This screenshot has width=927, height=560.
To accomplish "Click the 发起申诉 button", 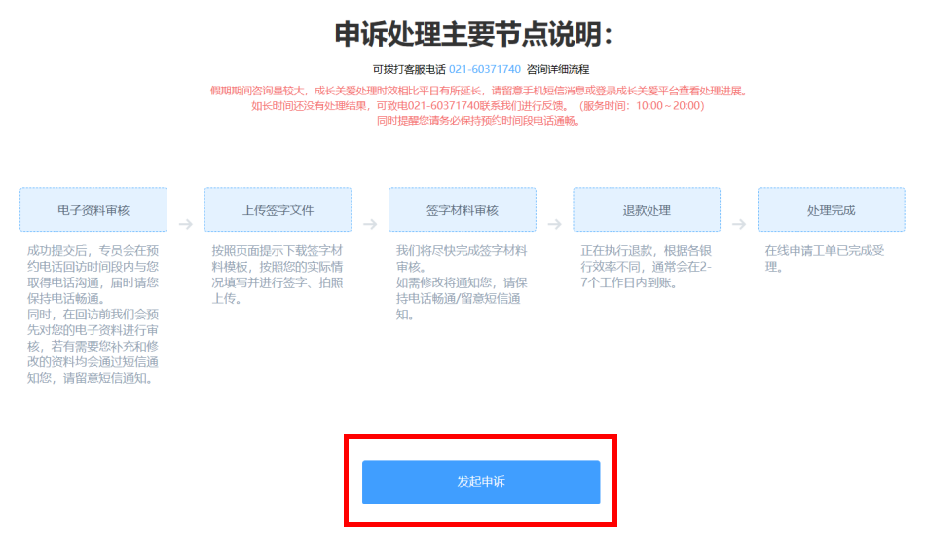I will (x=481, y=482).
